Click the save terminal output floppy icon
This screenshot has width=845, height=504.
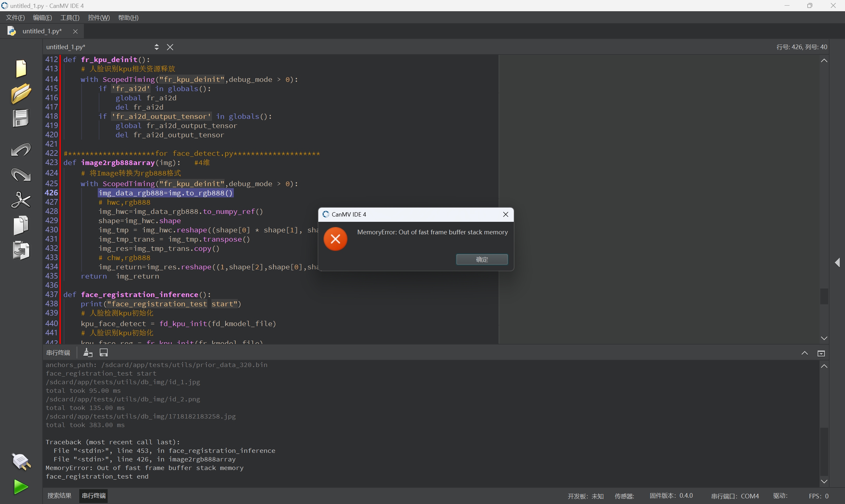click(104, 353)
